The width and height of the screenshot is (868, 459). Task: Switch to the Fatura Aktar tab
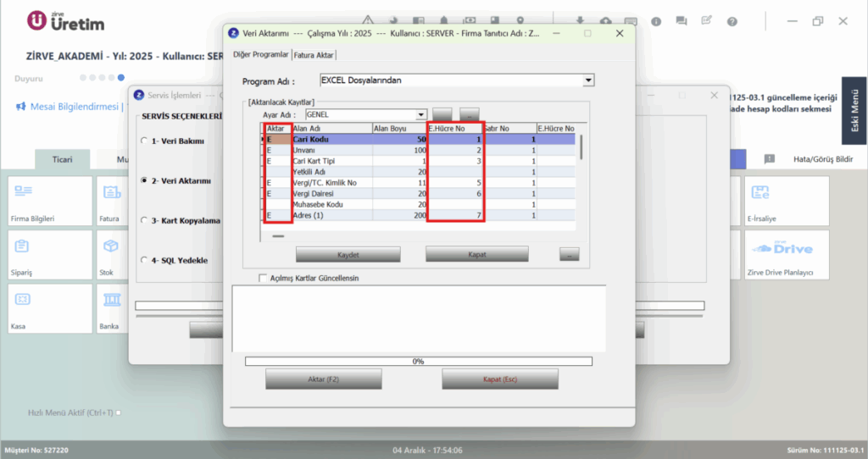click(314, 55)
